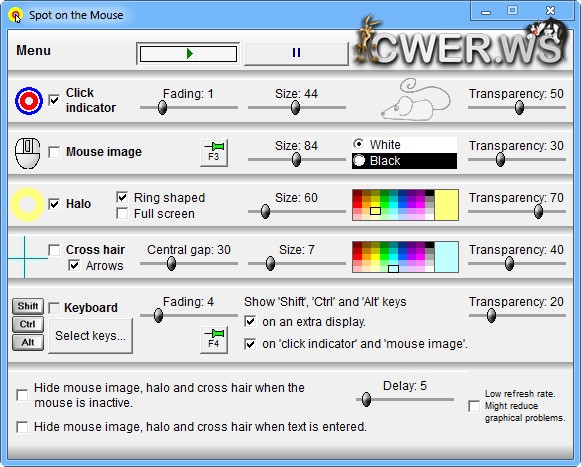Click the cross hair preview icon

coord(25,257)
